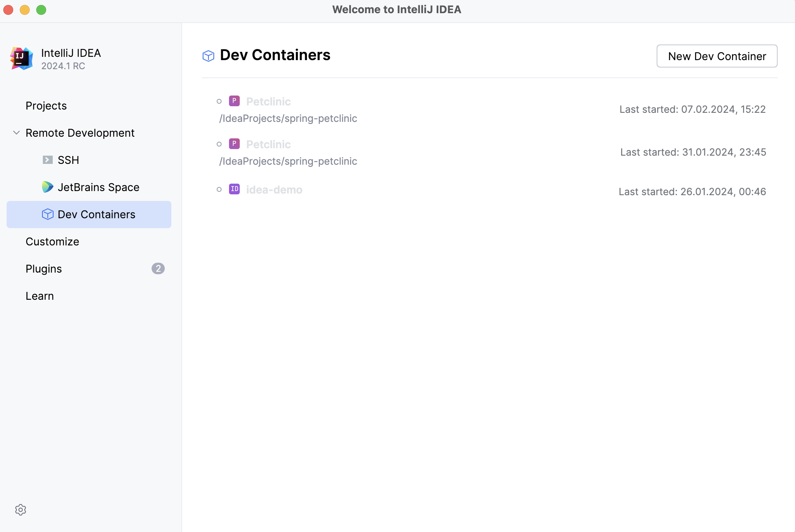The image size is (795, 532).
Task: Expand the Projects section
Action: (x=46, y=105)
